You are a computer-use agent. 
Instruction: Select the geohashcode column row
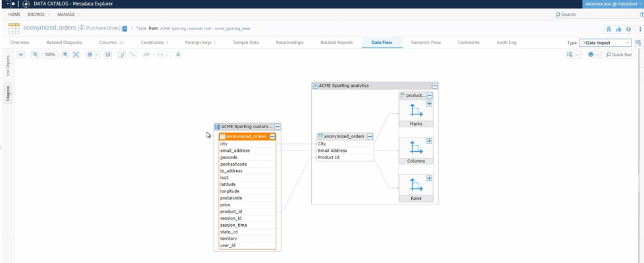click(x=247, y=164)
